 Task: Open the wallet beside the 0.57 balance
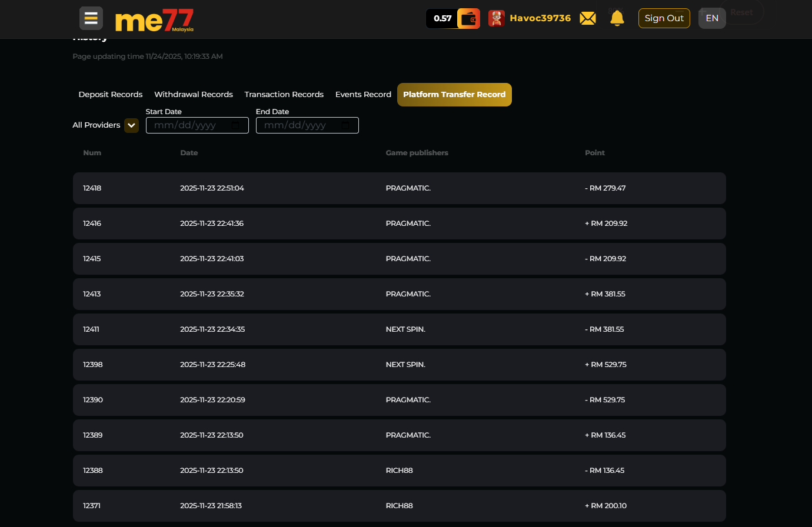pyautogui.click(x=468, y=18)
